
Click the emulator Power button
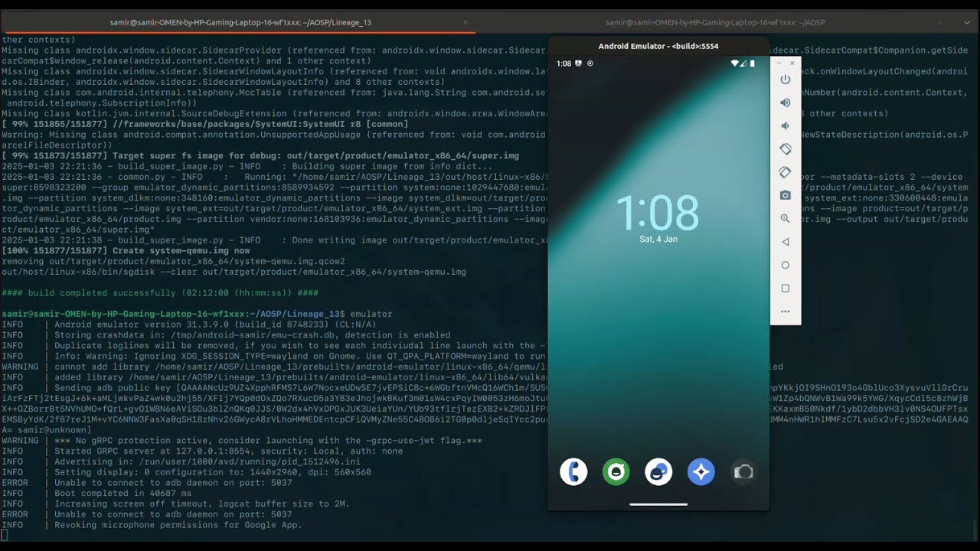tap(785, 80)
